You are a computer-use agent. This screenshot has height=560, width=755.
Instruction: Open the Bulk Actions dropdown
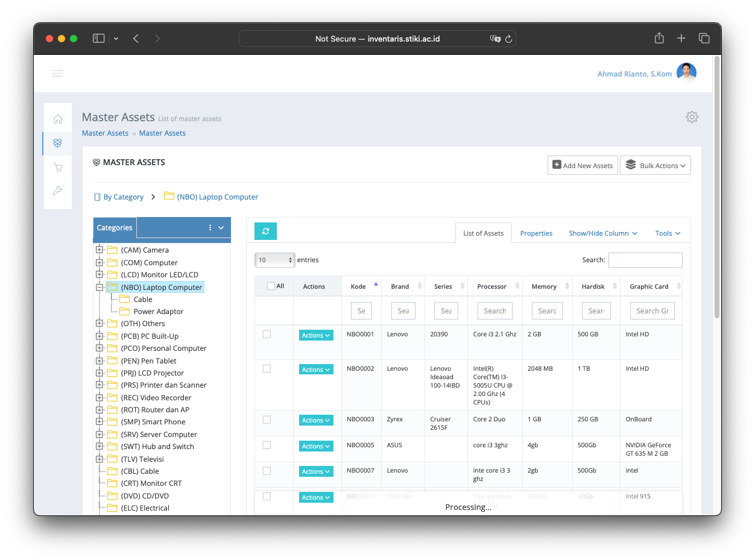[x=655, y=165]
